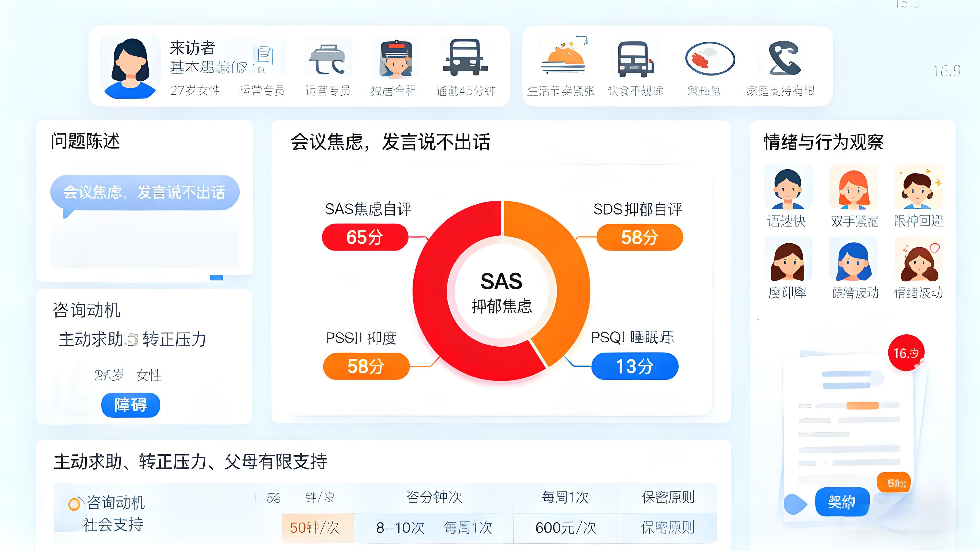Click the 会议焦虑 blue speech bubble
Image resolution: width=980 pixels, height=551 pixels.
(145, 193)
